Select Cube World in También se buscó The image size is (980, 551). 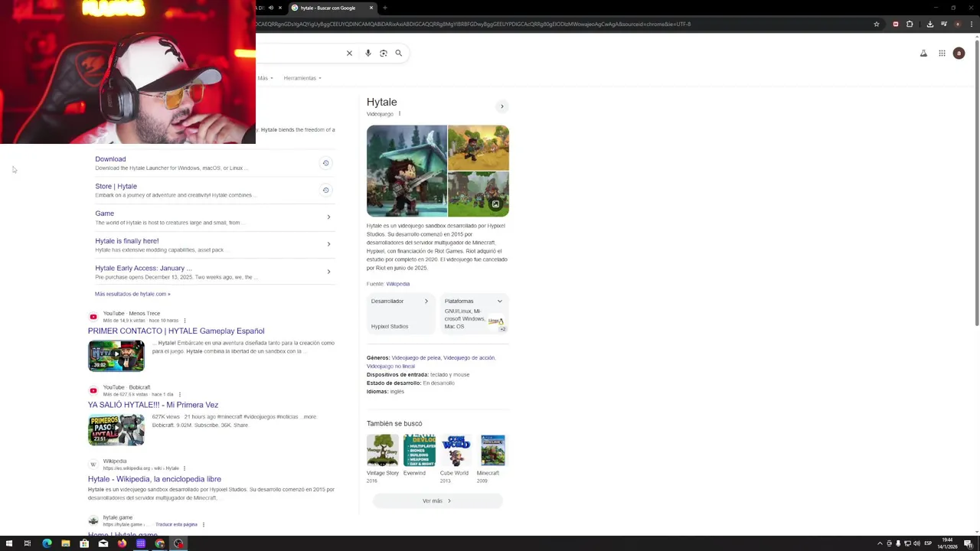click(x=456, y=458)
